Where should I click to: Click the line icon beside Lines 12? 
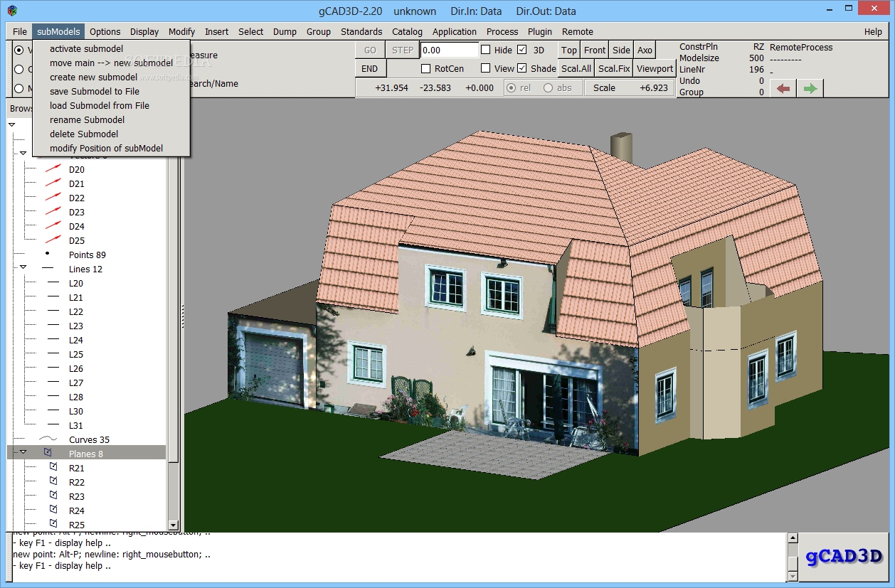[x=48, y=269]
